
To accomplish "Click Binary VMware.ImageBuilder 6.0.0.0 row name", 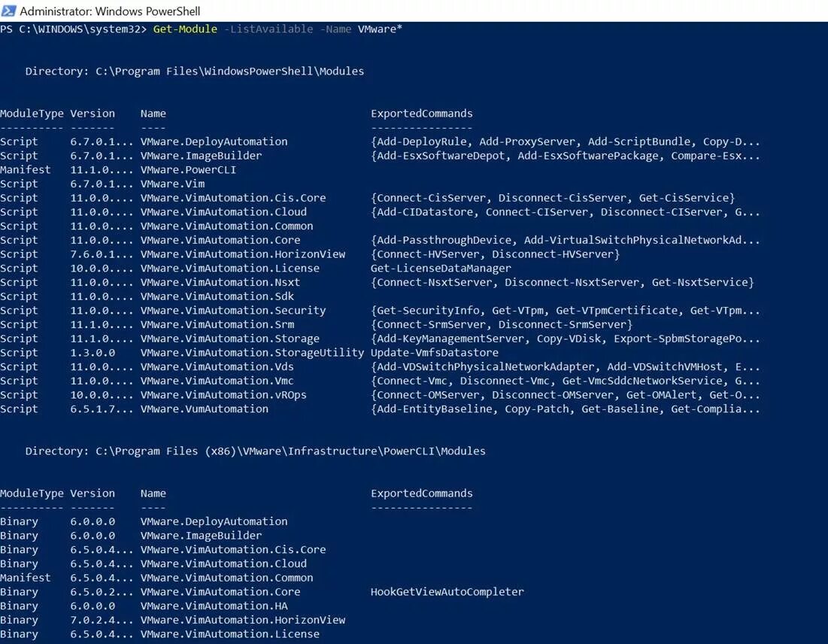I will pyautogui.click(x=201, y=536).
